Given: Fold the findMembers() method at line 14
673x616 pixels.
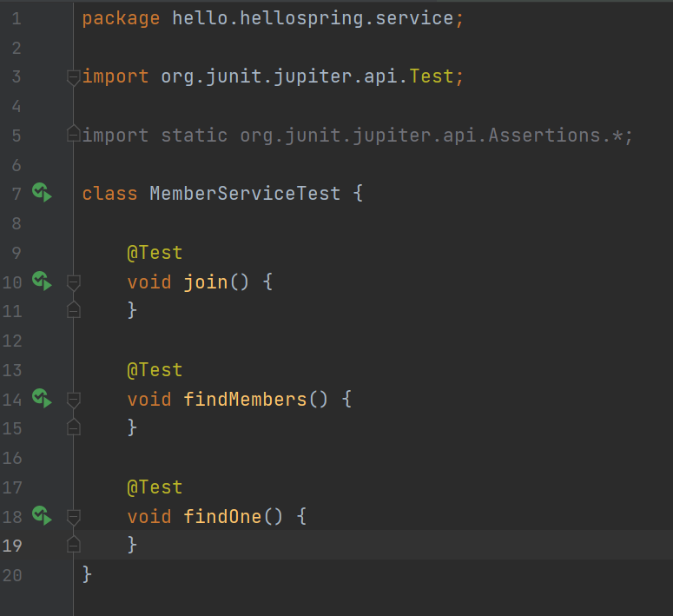Looking at the screenshot, I should [74, 400].
